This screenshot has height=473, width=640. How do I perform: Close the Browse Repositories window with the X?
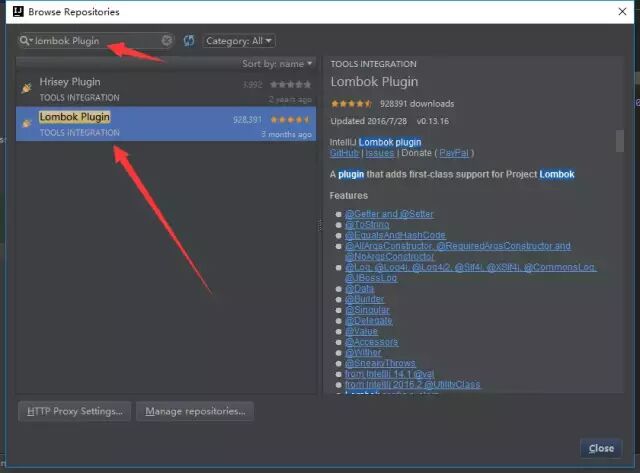click(x=622, y=11)
